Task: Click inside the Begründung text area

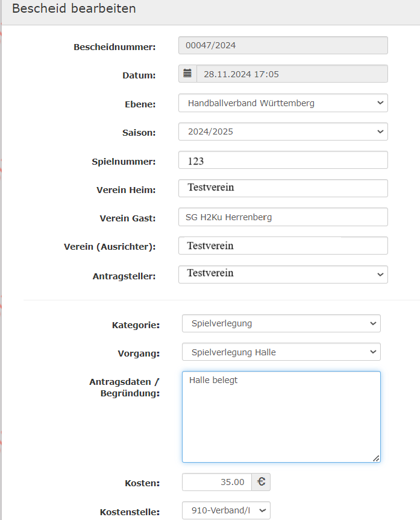Action: (x=281, y=416)
